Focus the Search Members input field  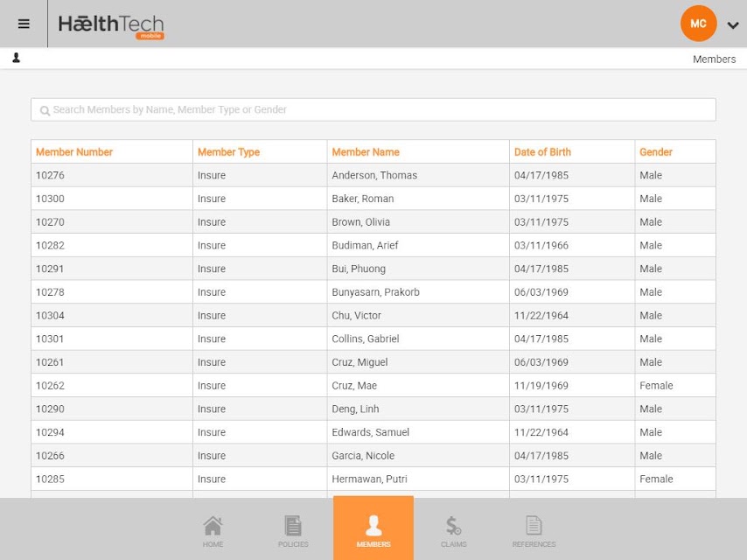pos(373,109)
